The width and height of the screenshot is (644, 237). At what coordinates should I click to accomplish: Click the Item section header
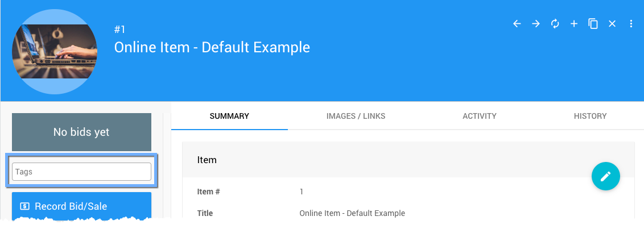click(207, 160)
